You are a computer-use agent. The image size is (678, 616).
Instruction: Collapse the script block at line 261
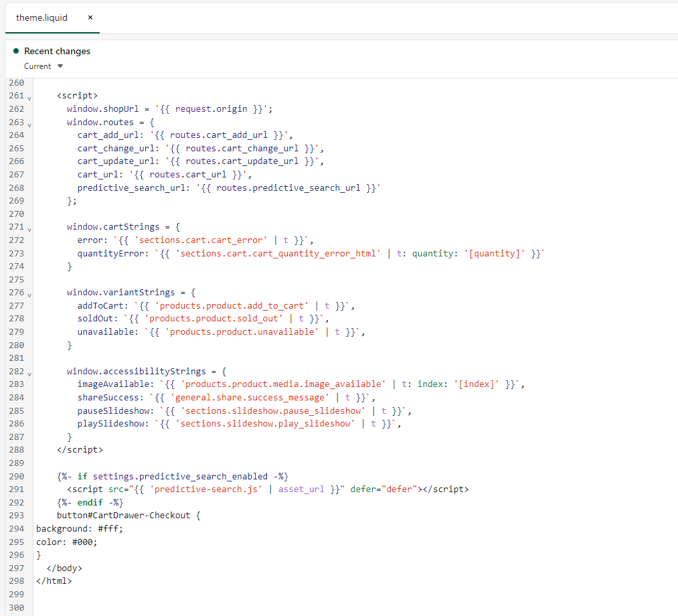click(29, 97)
